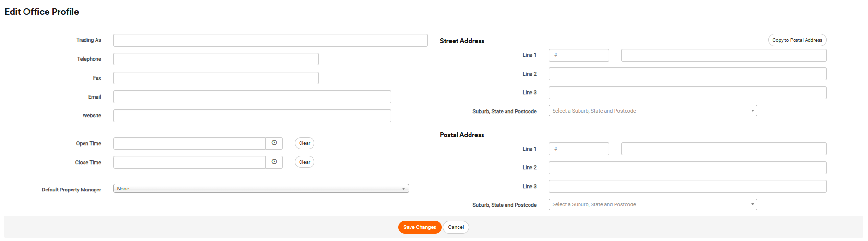Screen dimensions: 868x241
Task: Focus the Website text field
Action: [252, 116]
